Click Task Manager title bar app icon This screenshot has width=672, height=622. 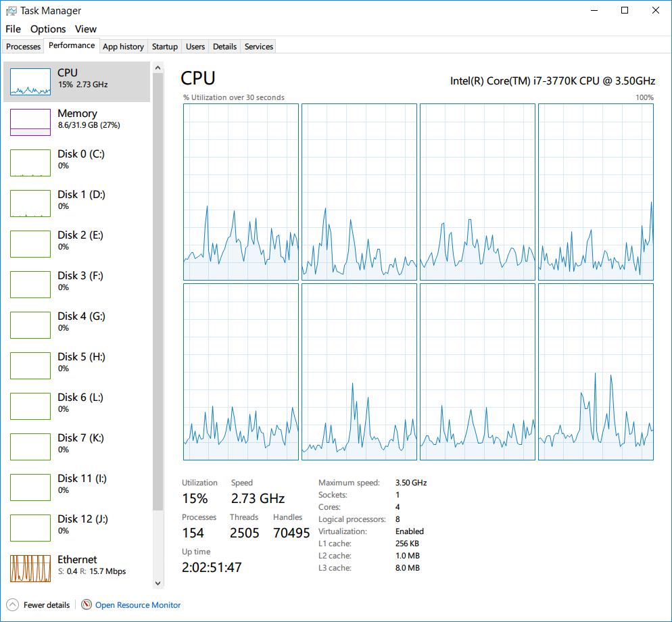(x=11, y=11)
